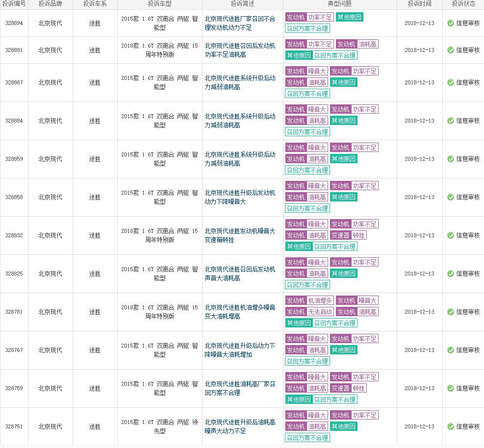Open complaint number 328825

coord(14,274)
